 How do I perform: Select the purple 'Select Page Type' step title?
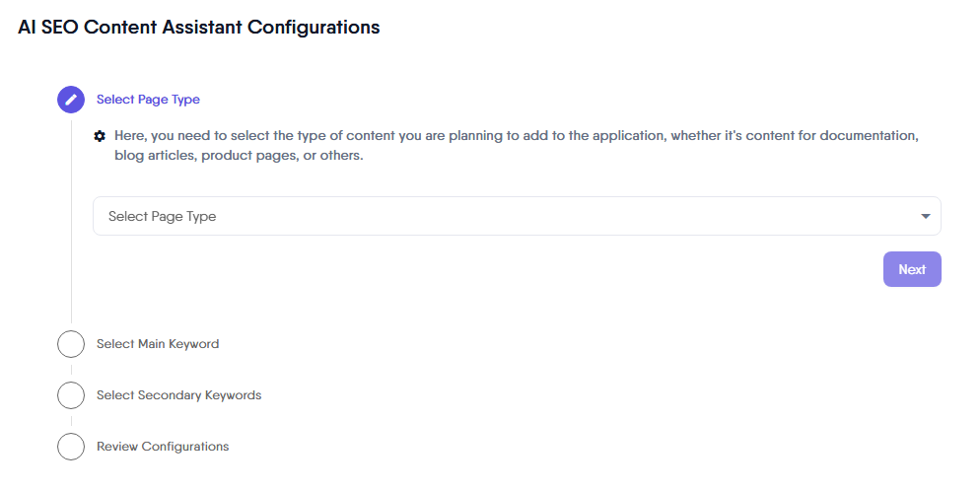pos(148,100)
